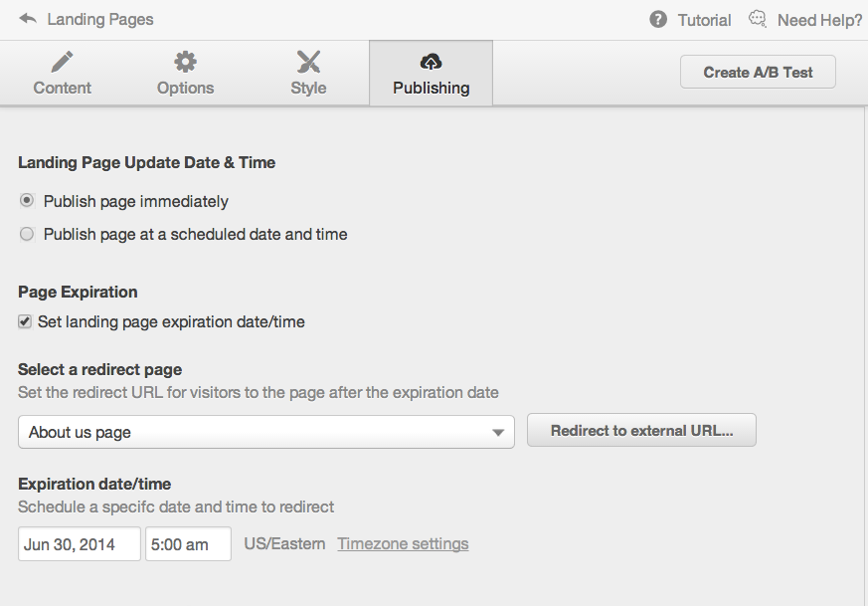Select Publish page immediately radio button
The image size is (868, 606).
27,201
